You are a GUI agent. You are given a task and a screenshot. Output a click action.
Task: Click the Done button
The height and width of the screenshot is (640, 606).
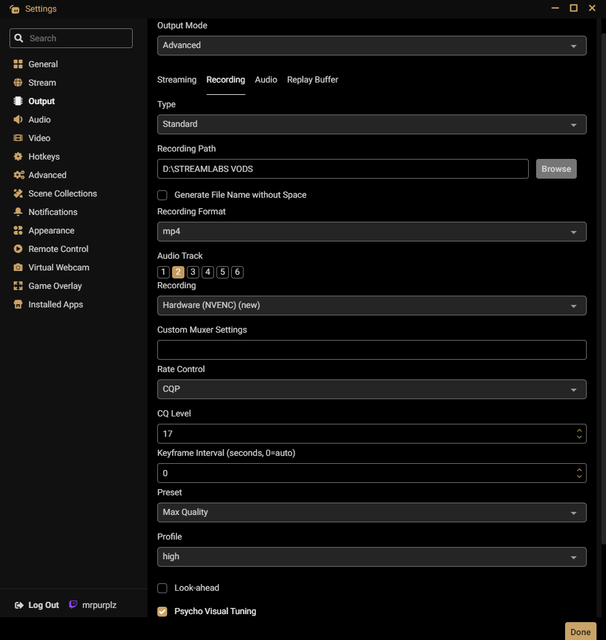(x=580, y=631)
